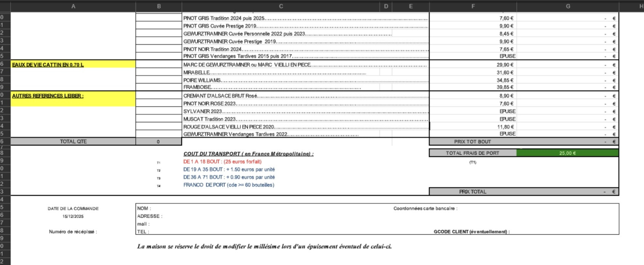Click the quantity cell for MIRABELLE
The height and width of the screenshot is (265, 644).
tap(158, 72)
